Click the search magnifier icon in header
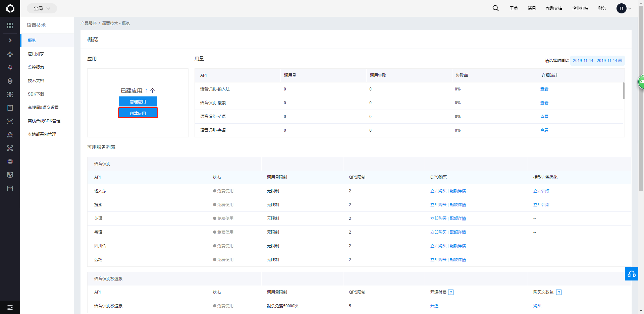Image resolution: width=644 pixels, height=314 pixels. (x=495, y=8)
